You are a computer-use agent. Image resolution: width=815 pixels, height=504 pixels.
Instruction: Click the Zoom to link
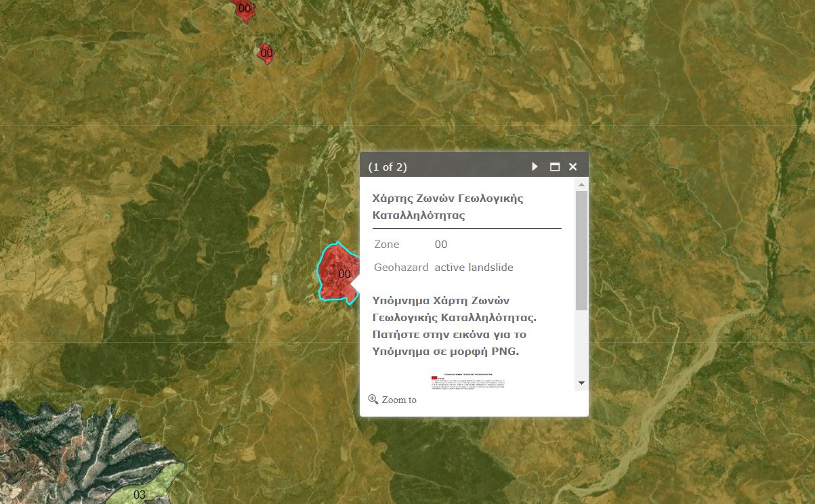point(399,400)
